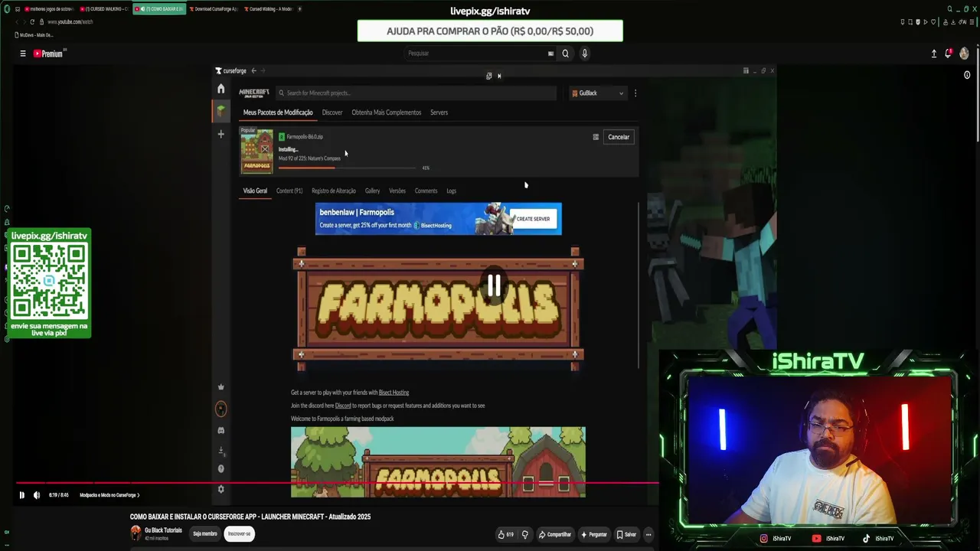Reload the page with browser refresh icon
The height and width of the screenshot is (551, 980).
pyautogui.click(x=32, y=21)
